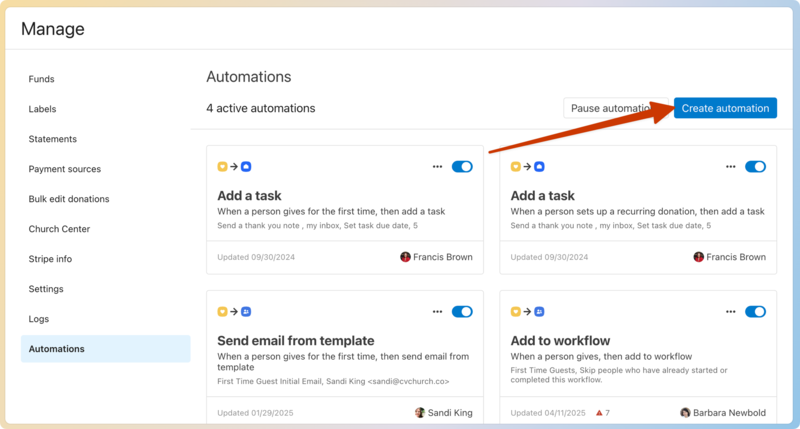Open the recurring donation Add a task title
This screenshot has height=429, width=800.
(542, 196)
